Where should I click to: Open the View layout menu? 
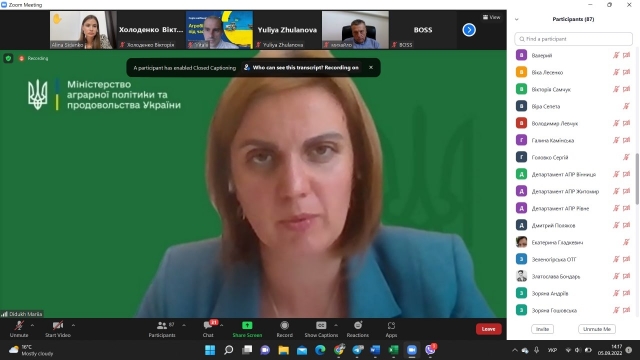coord(491,17)
